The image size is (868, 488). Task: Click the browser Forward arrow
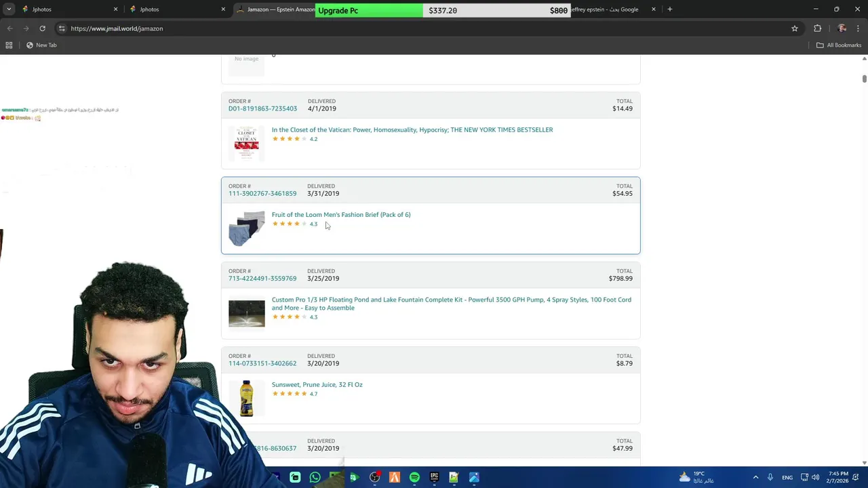click(x=26, y=28)
